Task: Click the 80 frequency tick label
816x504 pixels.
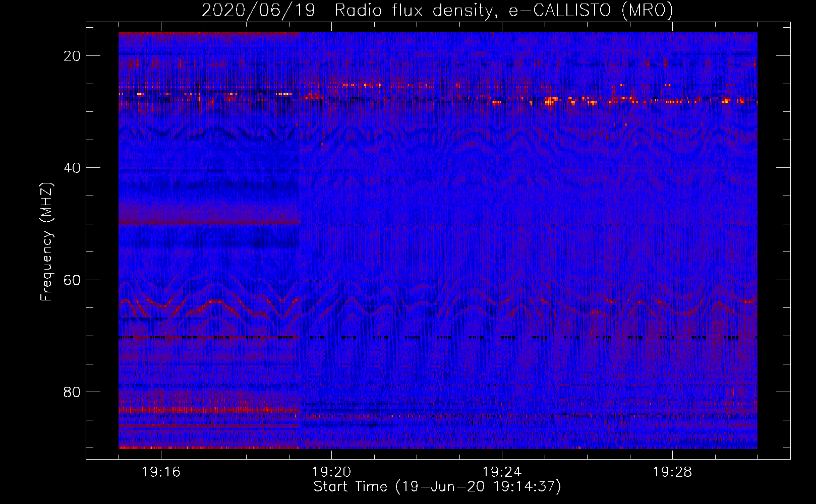Action: [72, 392]
